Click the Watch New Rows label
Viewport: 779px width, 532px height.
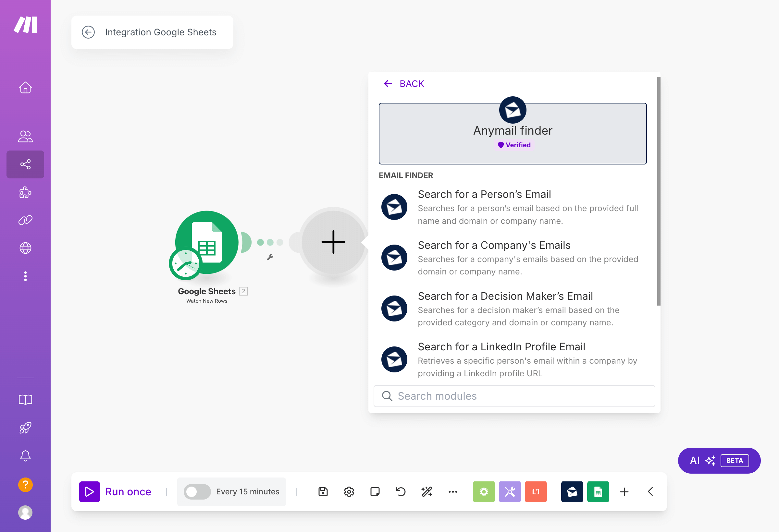(x=207, y=301)
